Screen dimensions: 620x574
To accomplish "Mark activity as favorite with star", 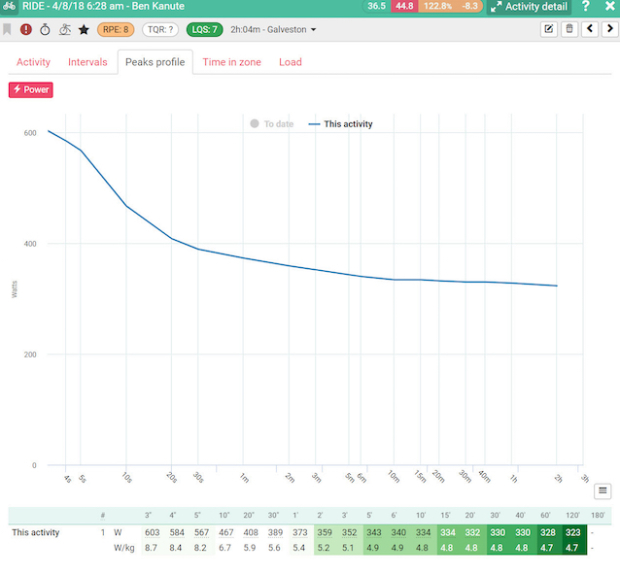I will [x=83, y=29].
